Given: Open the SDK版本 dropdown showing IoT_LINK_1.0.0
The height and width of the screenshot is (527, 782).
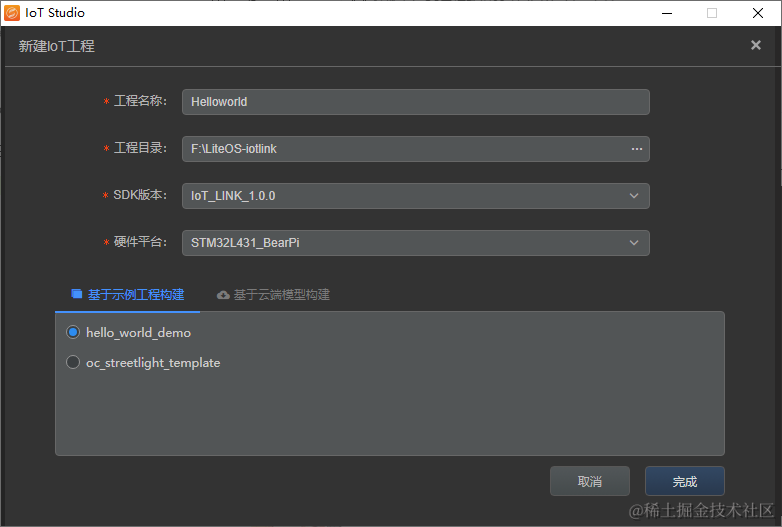Looking at the screenshot, I should click(415, 195).
